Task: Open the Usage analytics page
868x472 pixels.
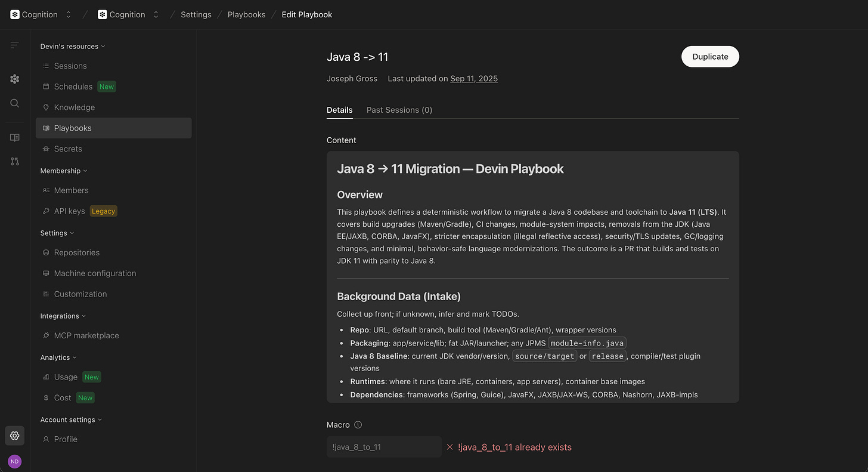Action: click(x=114, y=377)
